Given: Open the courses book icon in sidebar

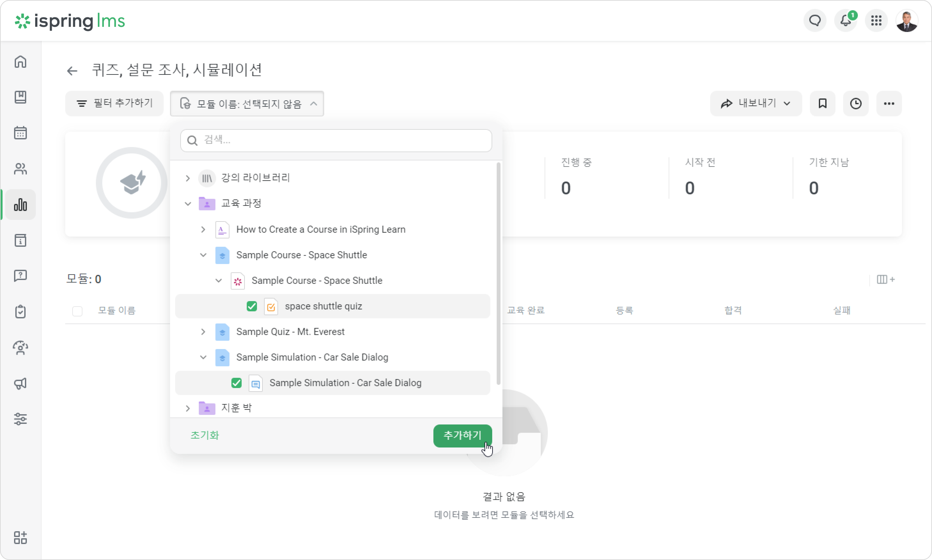Looking at the screenshot, I should coord(20,97).
